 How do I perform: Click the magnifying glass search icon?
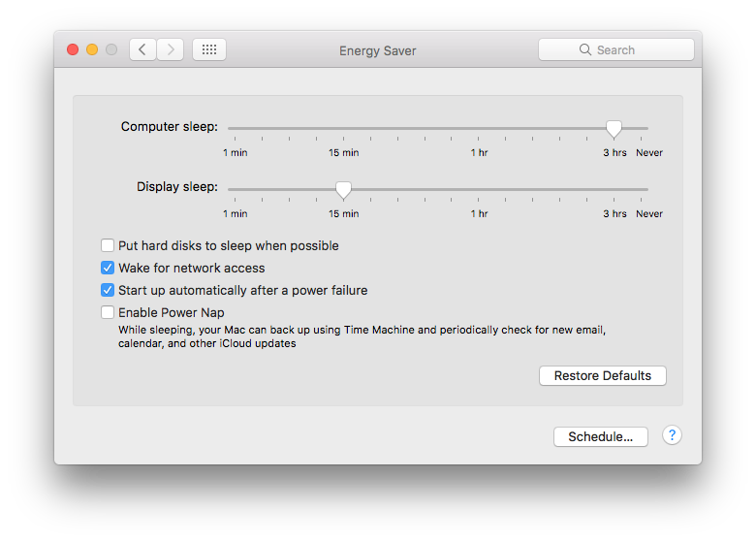click(x=585, y=49)
